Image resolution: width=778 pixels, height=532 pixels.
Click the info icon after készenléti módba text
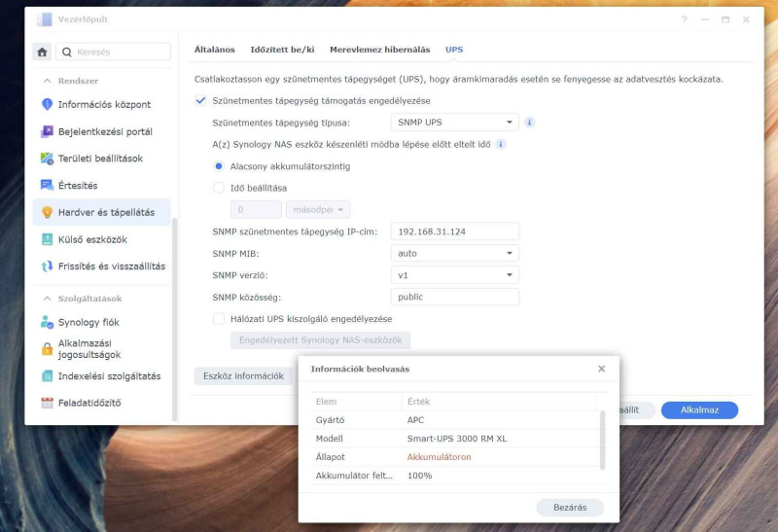[x=501, y=144]
